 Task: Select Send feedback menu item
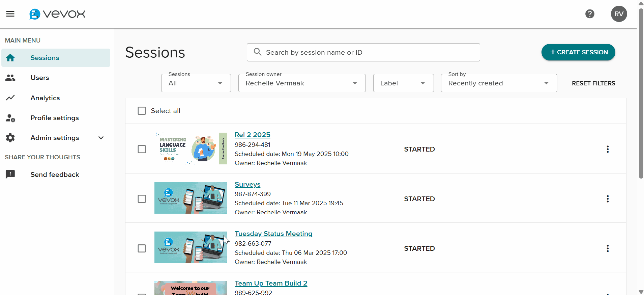[56, 175]
